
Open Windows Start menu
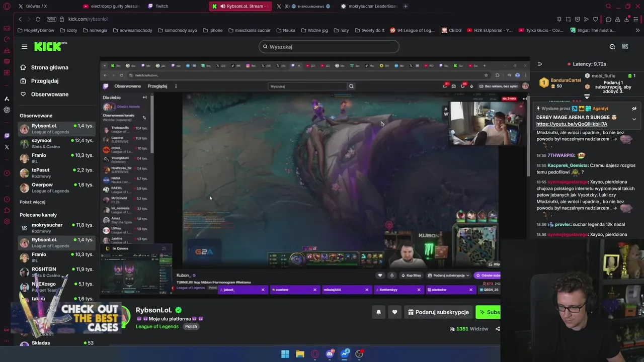(285, 354)
